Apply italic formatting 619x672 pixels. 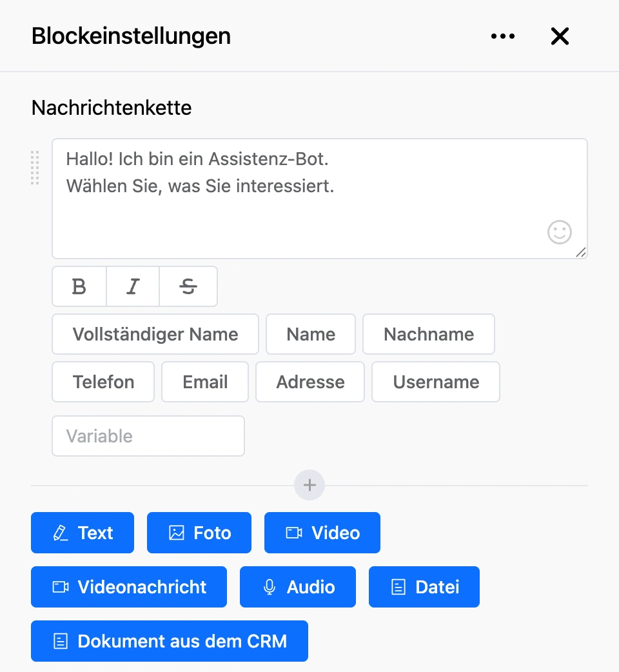click(133, 286)
